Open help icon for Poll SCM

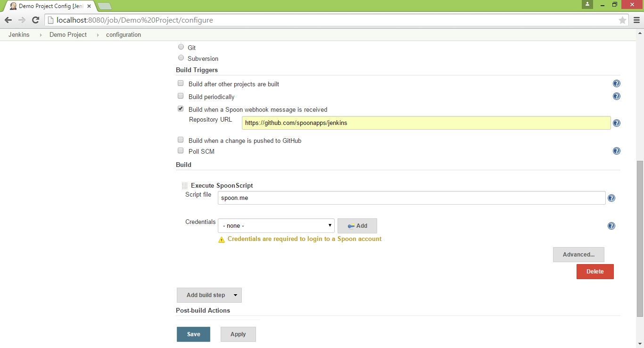tap(616, 151)
